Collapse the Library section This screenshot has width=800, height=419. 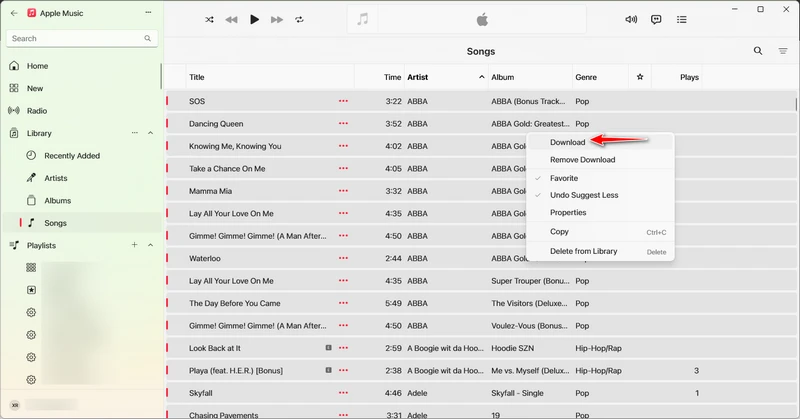pos(151,133)
